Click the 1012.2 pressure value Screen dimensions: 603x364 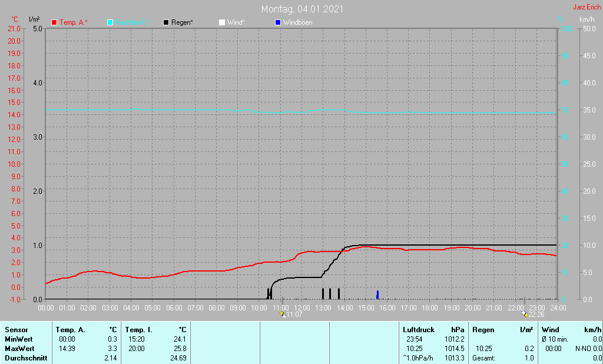[x=455, y=339]
